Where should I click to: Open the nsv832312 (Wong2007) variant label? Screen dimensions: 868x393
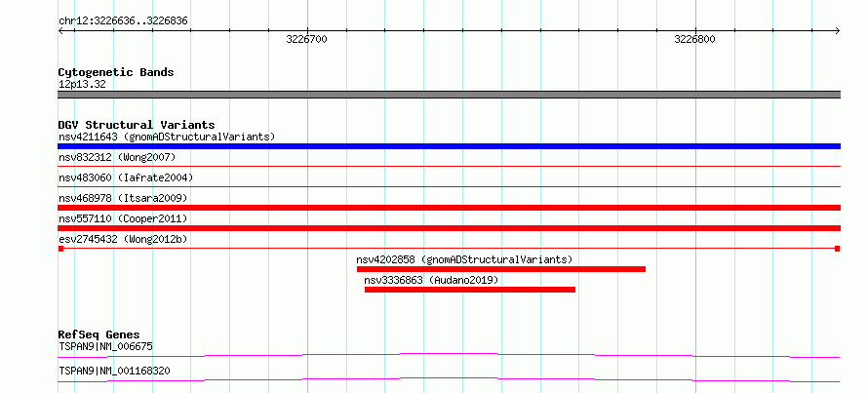coord(117,157)
